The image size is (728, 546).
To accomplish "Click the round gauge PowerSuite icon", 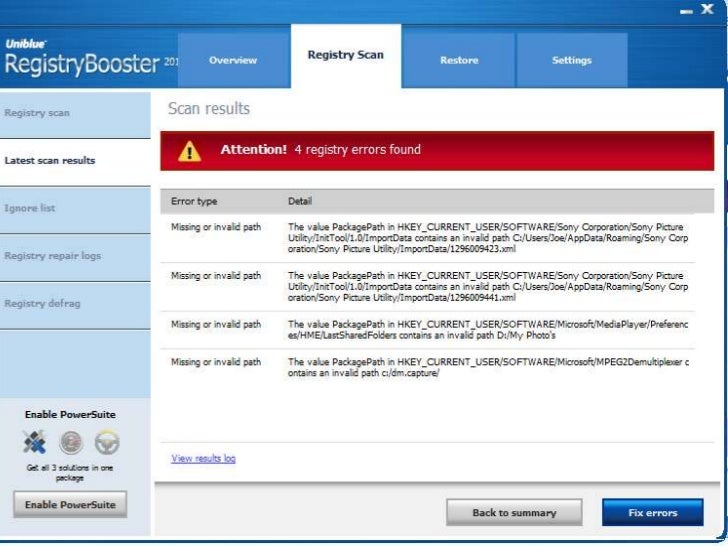I will click(71, 442).
